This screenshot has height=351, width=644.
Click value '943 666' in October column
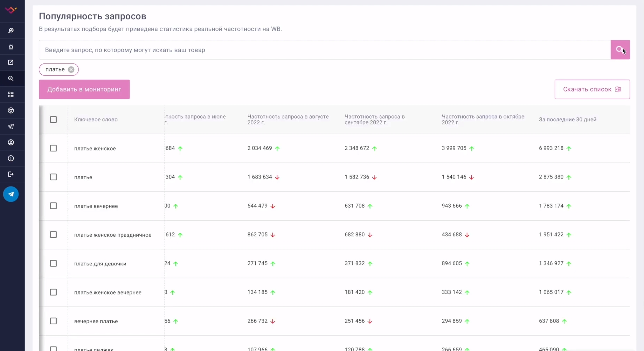point(452,206)
